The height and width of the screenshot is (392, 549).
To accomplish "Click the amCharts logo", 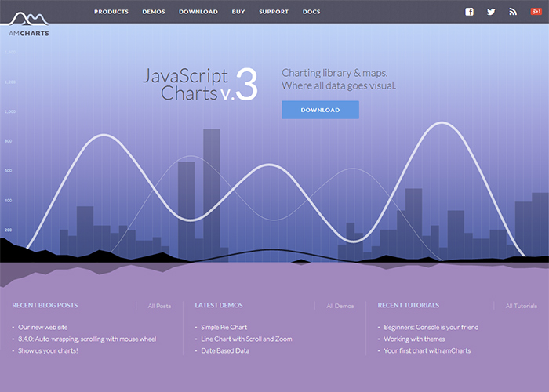I will click(x=29, y=24).
